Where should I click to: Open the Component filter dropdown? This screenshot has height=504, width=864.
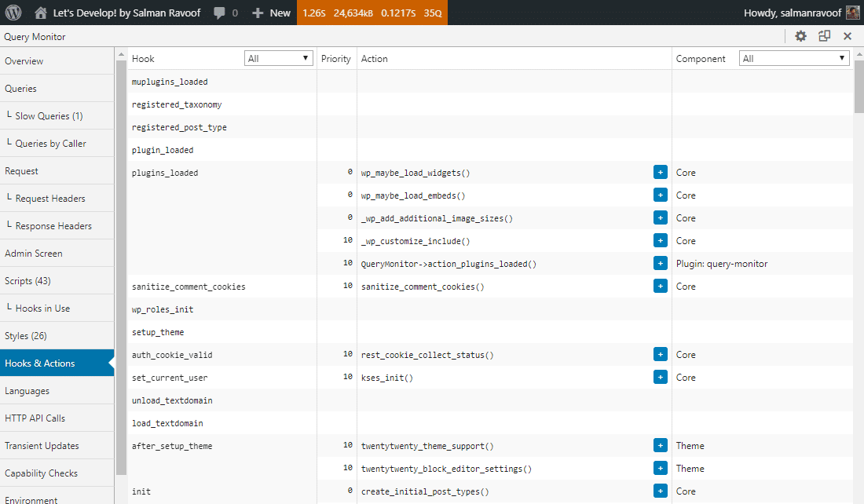(793, 57)
